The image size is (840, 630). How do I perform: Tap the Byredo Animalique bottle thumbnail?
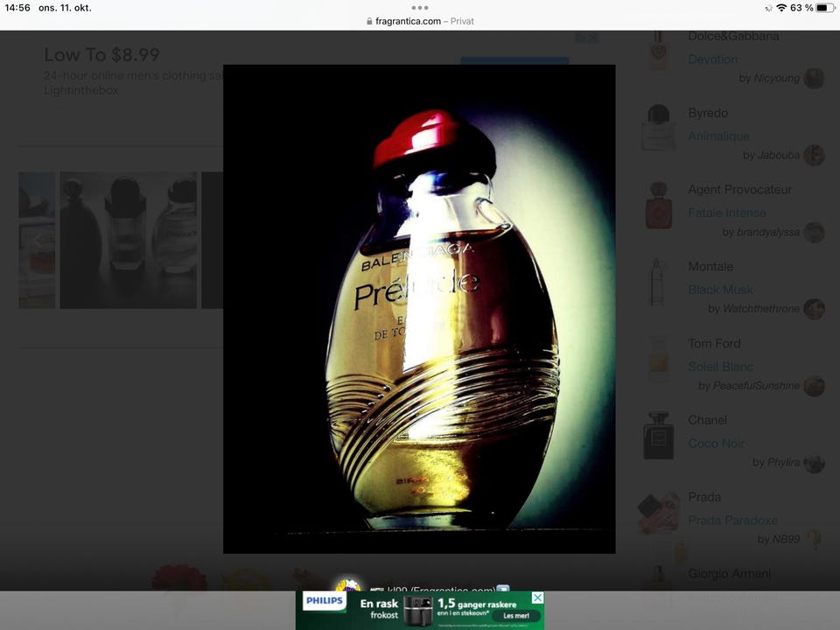click(x=658, y=128)
